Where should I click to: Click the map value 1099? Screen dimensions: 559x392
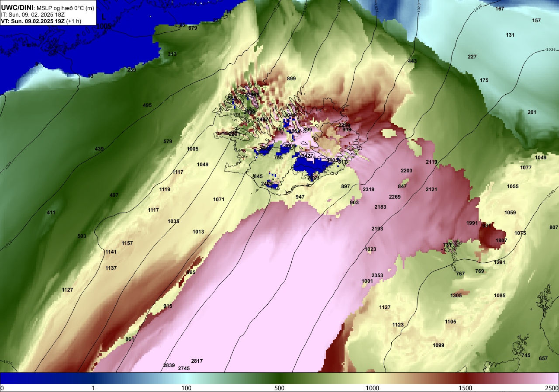(x=438, y=345)
